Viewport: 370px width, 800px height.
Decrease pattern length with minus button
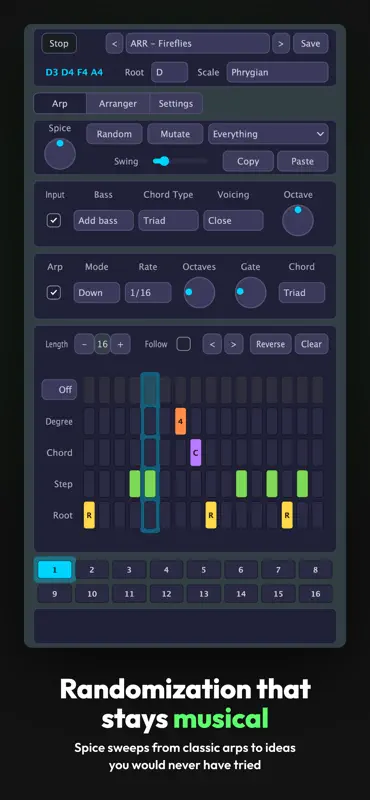pyautogui.click(x=84, y=344)
